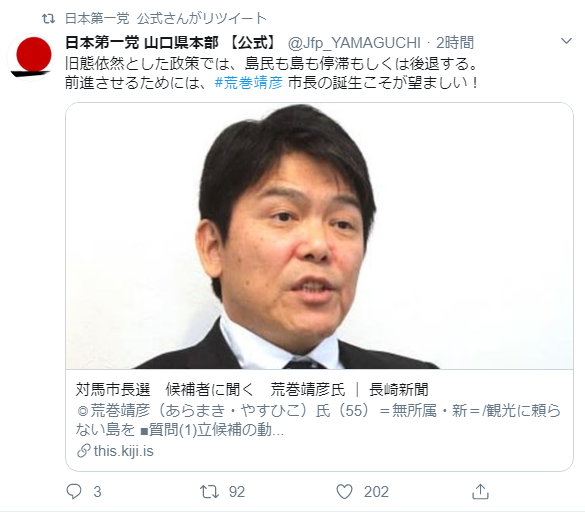Click the link chain icon beside this.kiji.is

84,451
